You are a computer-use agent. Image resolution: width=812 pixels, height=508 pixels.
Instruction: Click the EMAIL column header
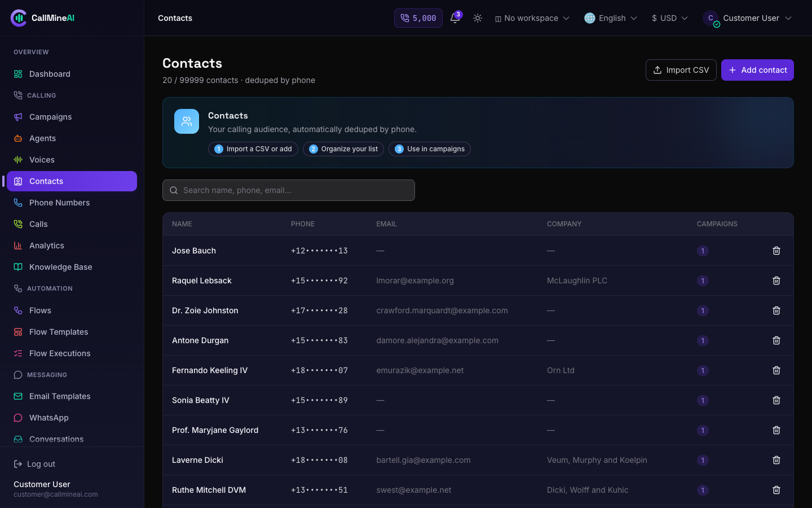[387, 224]
